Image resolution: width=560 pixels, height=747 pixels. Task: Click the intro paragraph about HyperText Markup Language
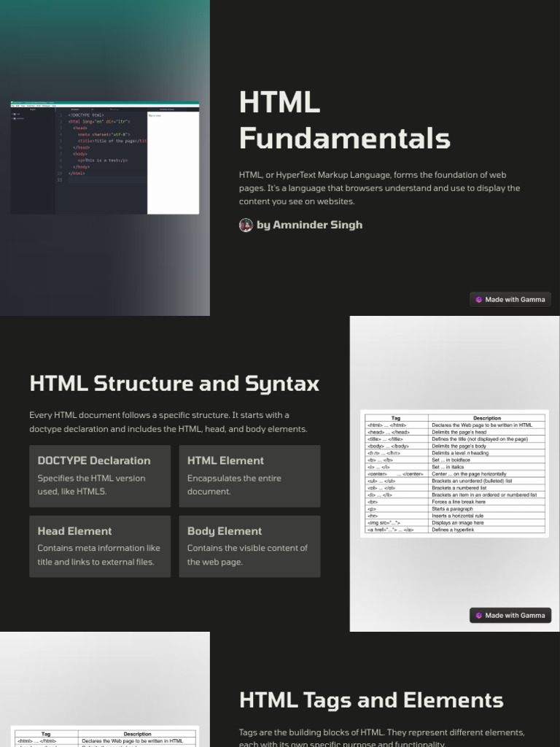tap(379, 188)
